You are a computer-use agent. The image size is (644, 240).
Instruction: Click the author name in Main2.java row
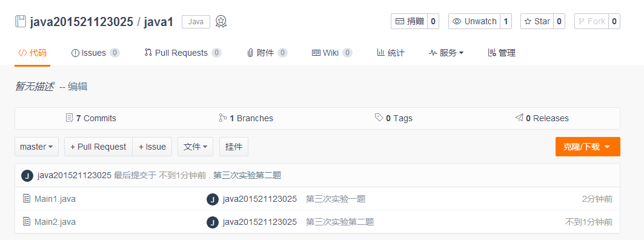[259, 222]
